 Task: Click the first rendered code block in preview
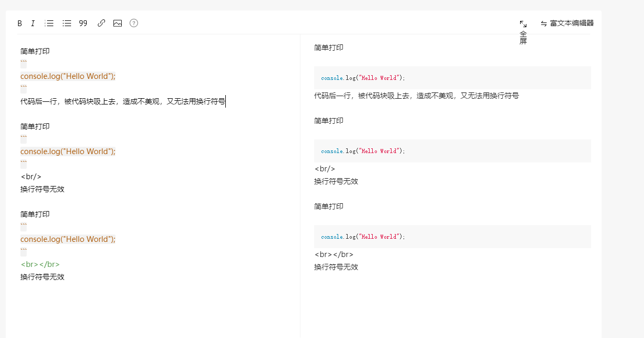(x=452, y=78)
